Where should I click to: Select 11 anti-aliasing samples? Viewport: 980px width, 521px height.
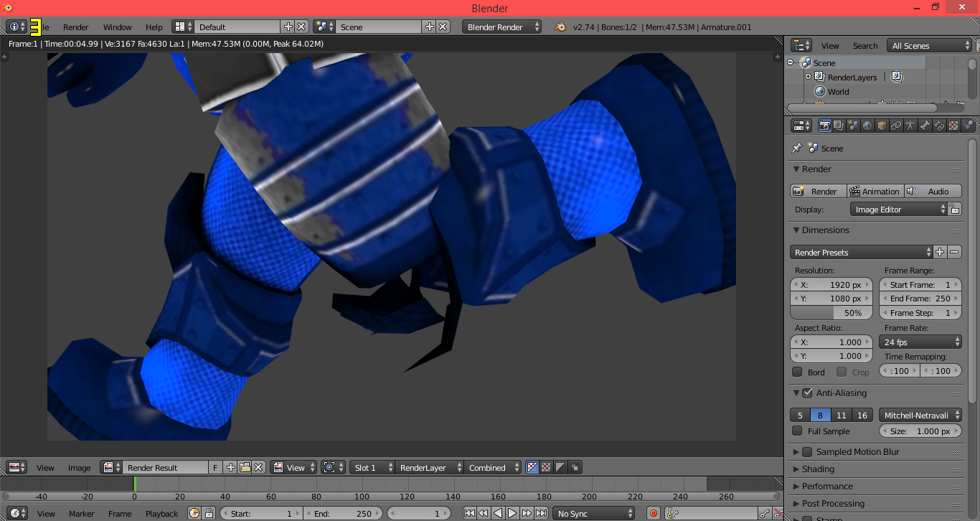point(842,415)
